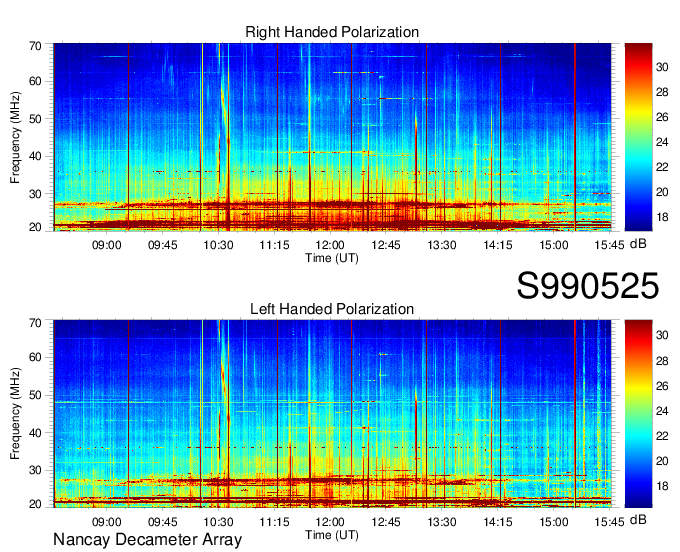The height and width of the screenshot is (552, 680).
Task: Click the 'Nancay Decameter Array' caption
Action: click(x=147, y=540)
